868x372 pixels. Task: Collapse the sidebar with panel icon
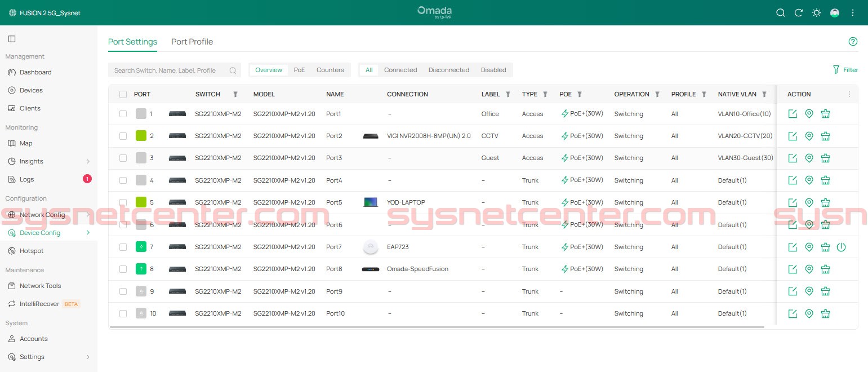(12, 39)
